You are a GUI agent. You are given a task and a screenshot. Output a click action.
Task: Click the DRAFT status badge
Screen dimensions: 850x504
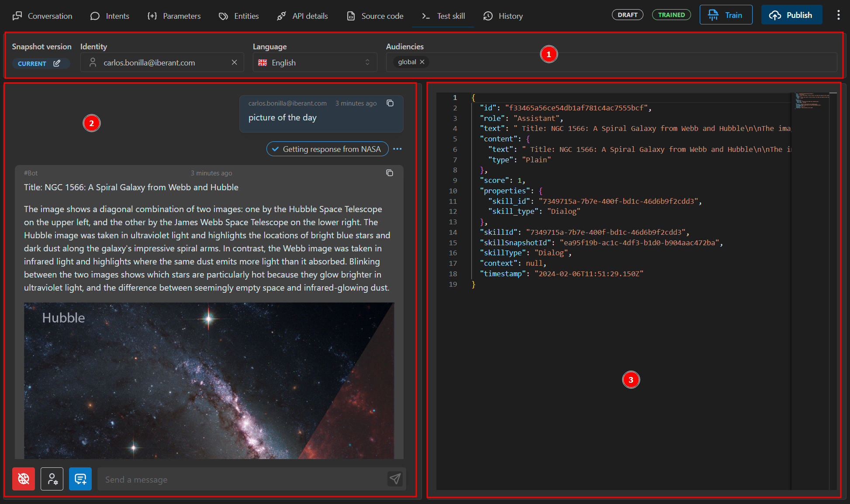click(x=628, y=15)
